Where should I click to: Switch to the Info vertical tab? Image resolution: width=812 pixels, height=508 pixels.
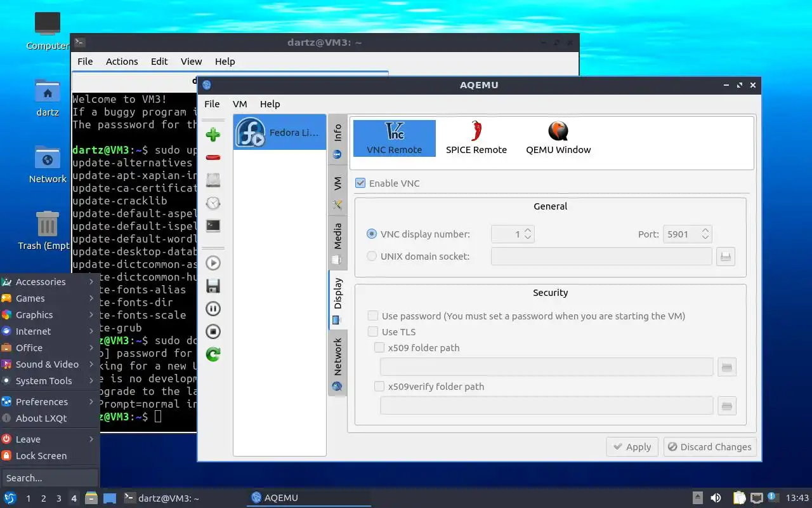click(337, 141)
